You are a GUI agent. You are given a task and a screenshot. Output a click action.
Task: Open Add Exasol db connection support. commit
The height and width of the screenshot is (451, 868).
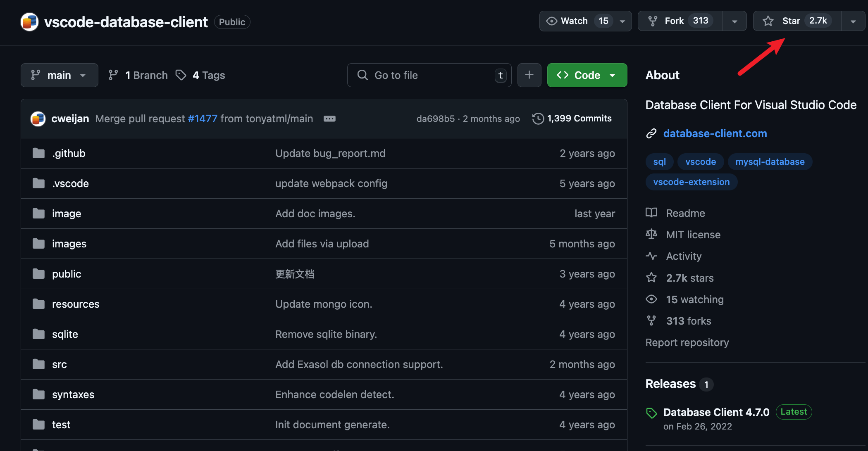(x=359, y=364)
